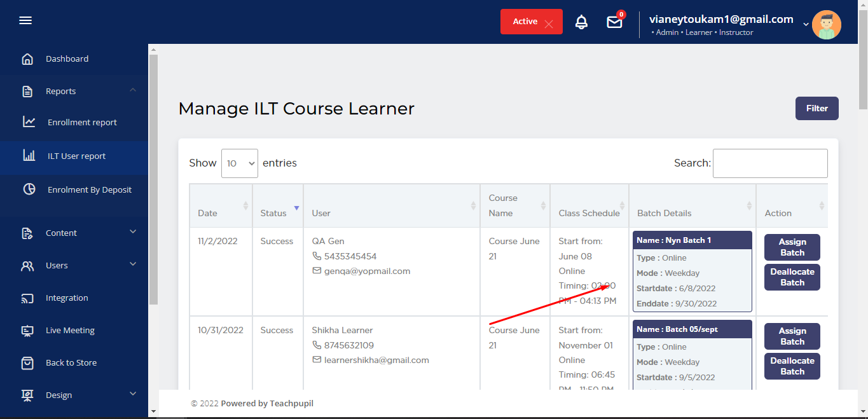Open the hamburger menu icon
Viewport: 868px width, 419px height.
(x=25, y=21)
